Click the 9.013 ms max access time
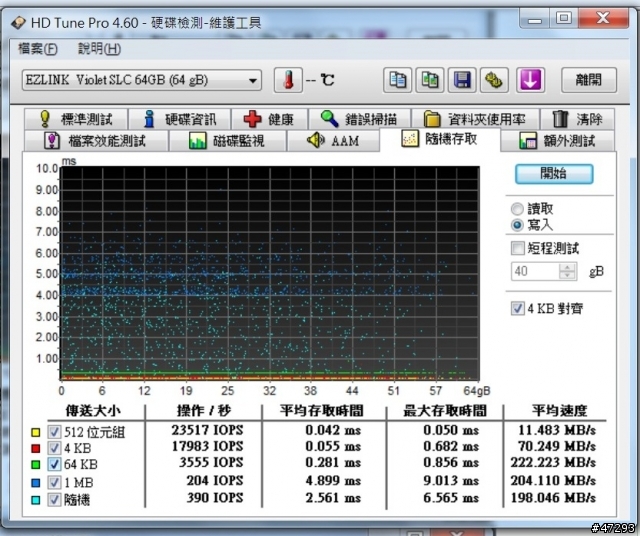Viewport: 640px width, 536px height. pos(451,480)
